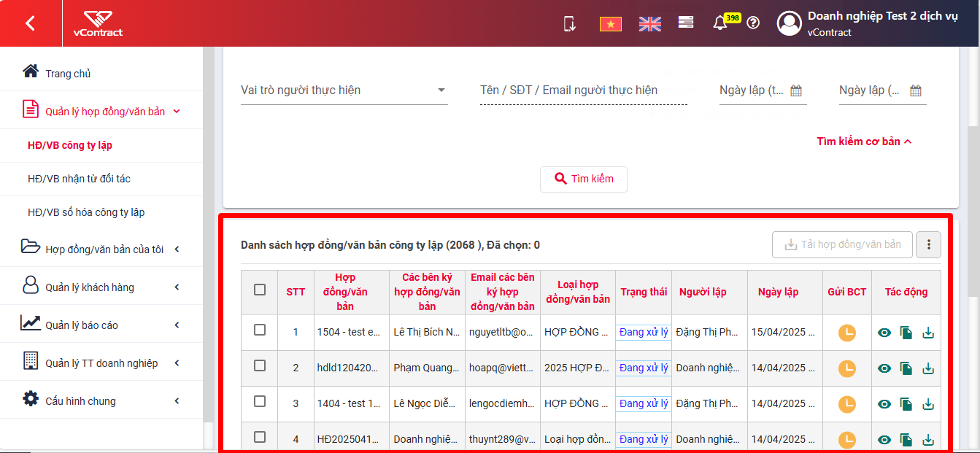Click the Gửi BCT clock icon in row 3
The image size is (980, 453).
pos(846,404)
